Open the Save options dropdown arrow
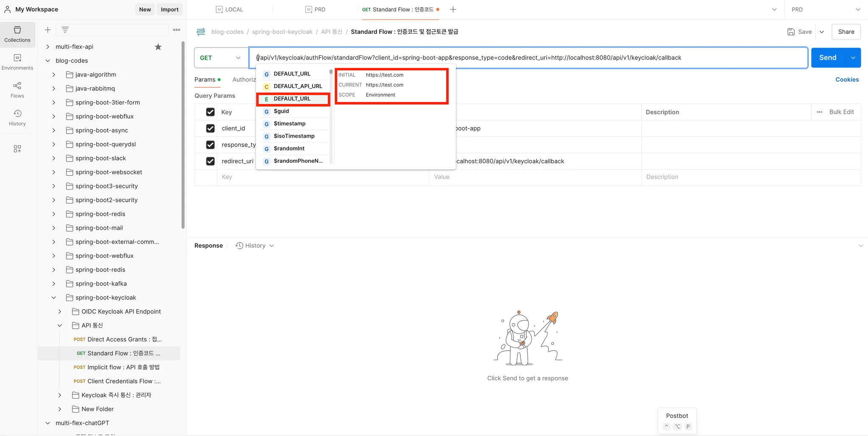Image resolution: width=868 pixels, height=436 pixels. (822, 32)
